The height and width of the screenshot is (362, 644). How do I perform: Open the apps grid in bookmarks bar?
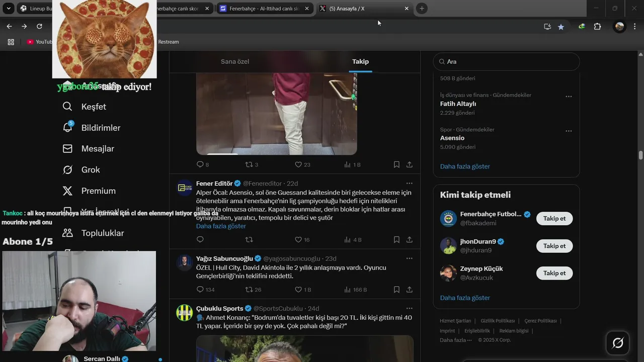coord(11,42)
